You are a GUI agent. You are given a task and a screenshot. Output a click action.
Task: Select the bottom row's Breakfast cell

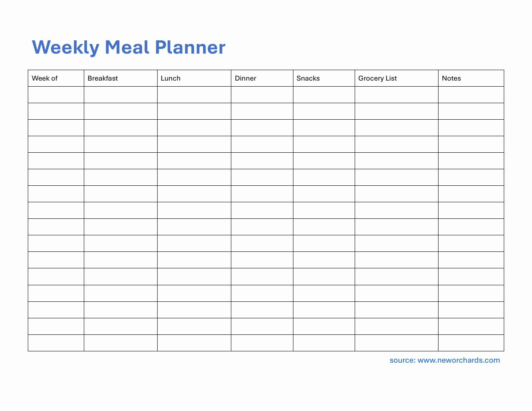coord(121,343)
